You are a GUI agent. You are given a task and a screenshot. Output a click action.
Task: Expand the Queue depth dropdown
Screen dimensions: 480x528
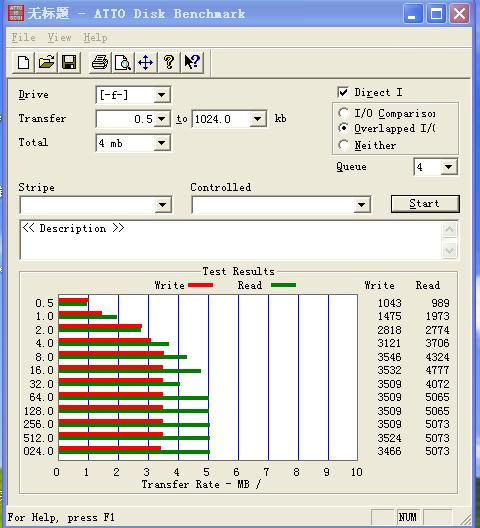448,167
